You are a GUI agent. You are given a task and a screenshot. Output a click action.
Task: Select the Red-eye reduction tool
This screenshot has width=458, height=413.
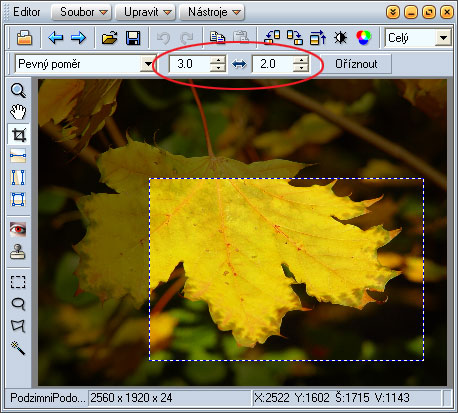point(18,230)
